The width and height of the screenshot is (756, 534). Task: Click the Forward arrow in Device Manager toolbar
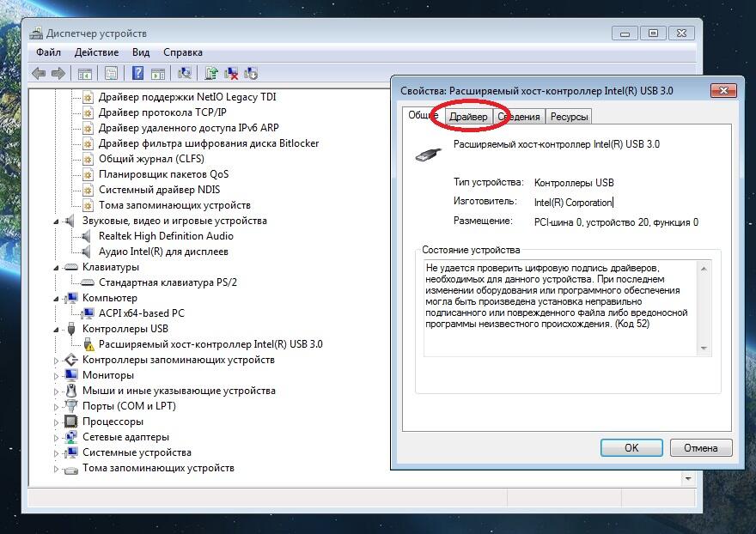(58, 74)
